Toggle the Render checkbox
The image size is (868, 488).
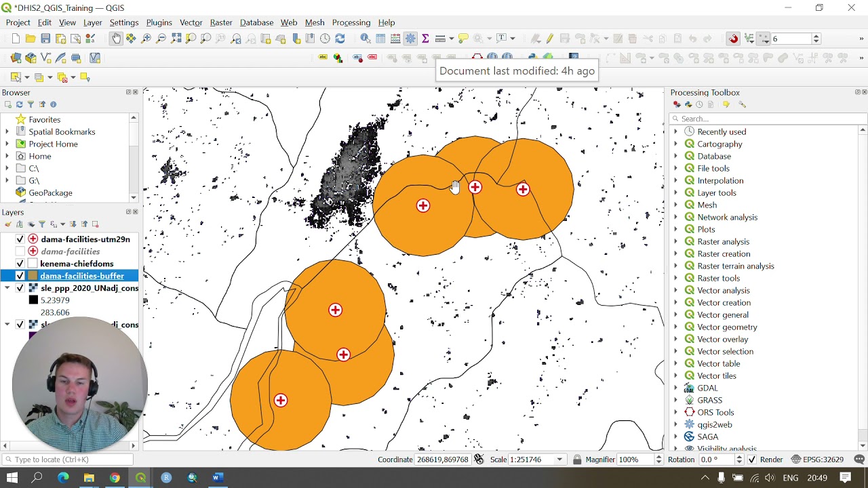tap(751, 460)
